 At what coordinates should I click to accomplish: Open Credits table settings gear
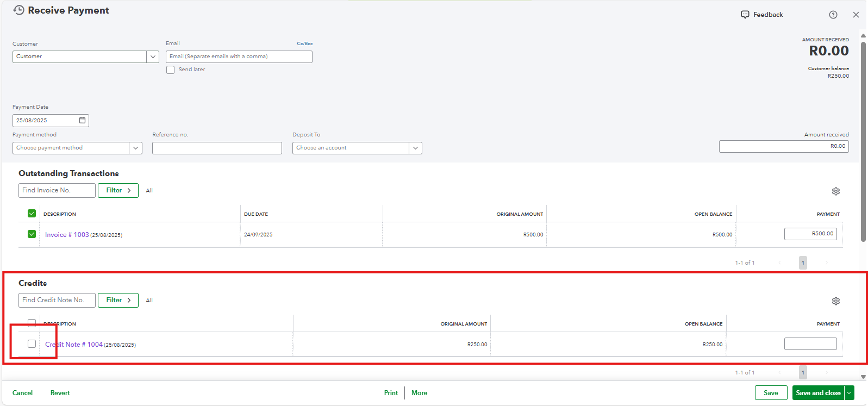[836, 301]
